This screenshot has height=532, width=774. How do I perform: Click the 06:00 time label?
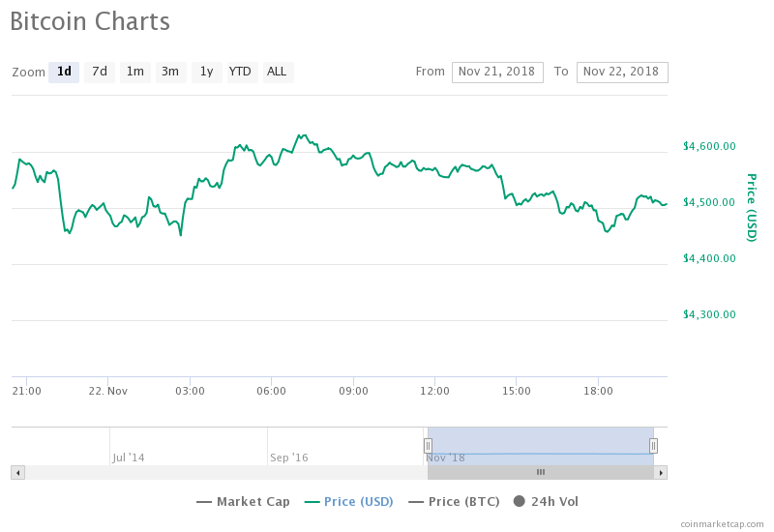(x=272, y=391)
